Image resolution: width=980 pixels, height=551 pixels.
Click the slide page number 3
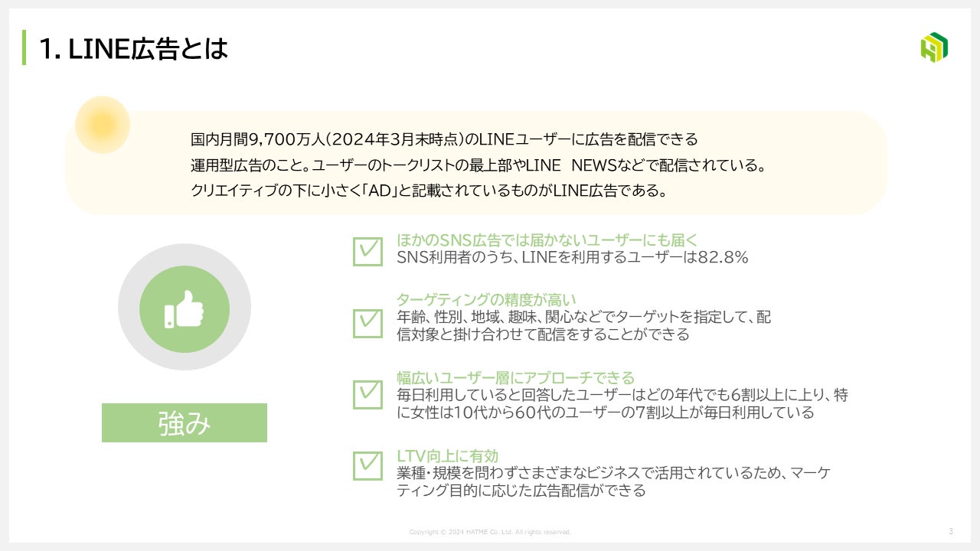[x=950, y=531]
